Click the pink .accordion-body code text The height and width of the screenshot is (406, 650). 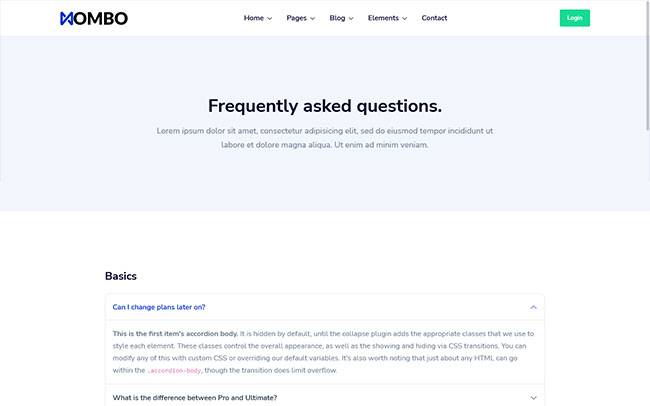(x=174, y=371)
